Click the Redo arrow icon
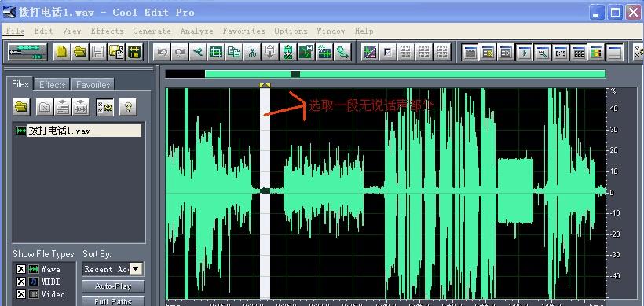Screen dimensions: 644x306 pos(180,52)
